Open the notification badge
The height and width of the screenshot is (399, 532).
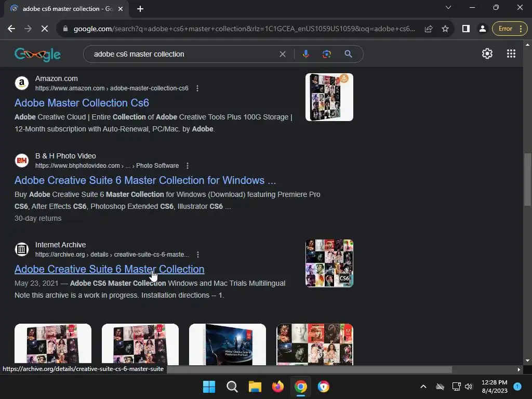click(517, 386)
